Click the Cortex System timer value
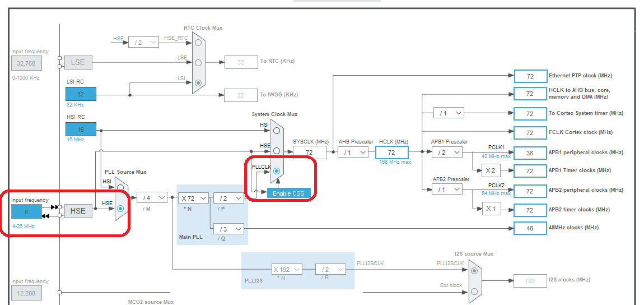Image resolution: width=644 pixels, height=305 pixels. pyautogui.click(x=530, y=114)
